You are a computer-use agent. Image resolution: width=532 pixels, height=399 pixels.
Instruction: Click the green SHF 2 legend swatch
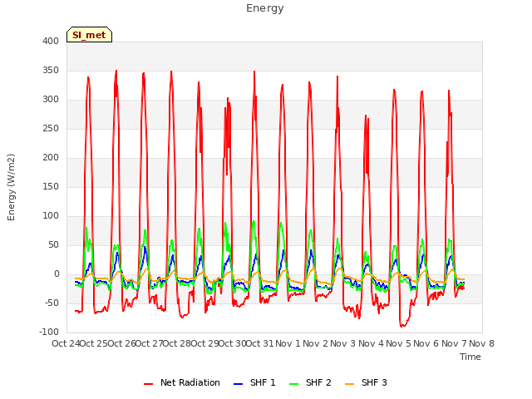[293, 384]
